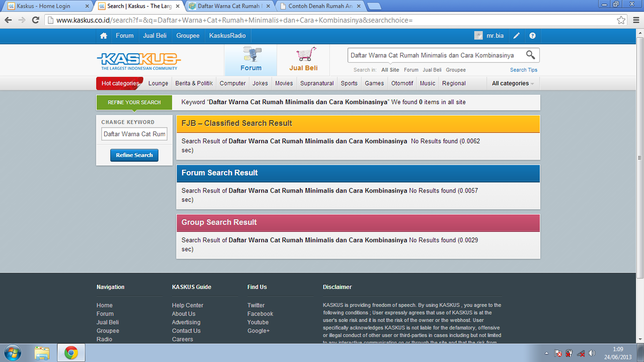
Task: Open the Facebook footer link
Action: pos(261,314)
